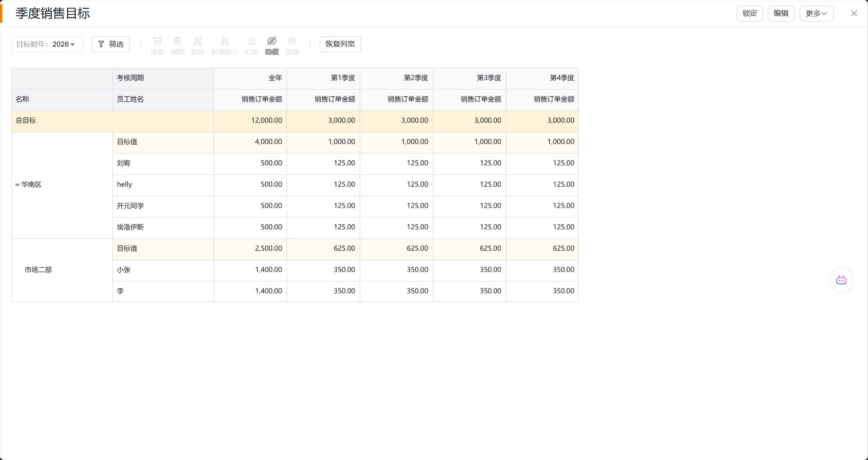868x460 pixels.
Task: Click the 员工姓名 header cell
Action: pyautogui.click(x=163, y=99)
